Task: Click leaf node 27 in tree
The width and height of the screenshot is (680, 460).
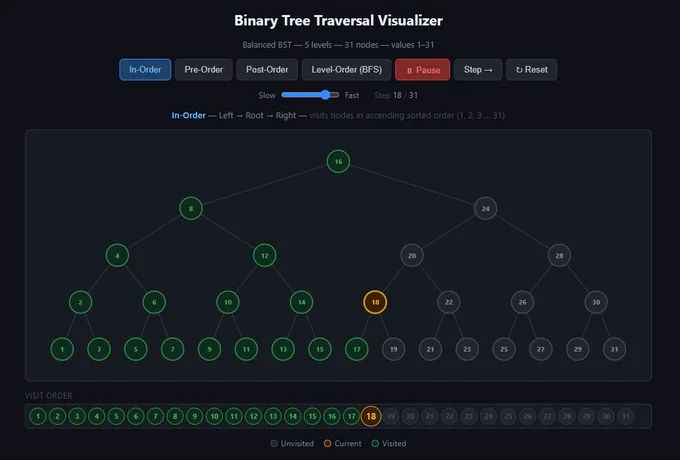Action: click(x=541, y=349)
